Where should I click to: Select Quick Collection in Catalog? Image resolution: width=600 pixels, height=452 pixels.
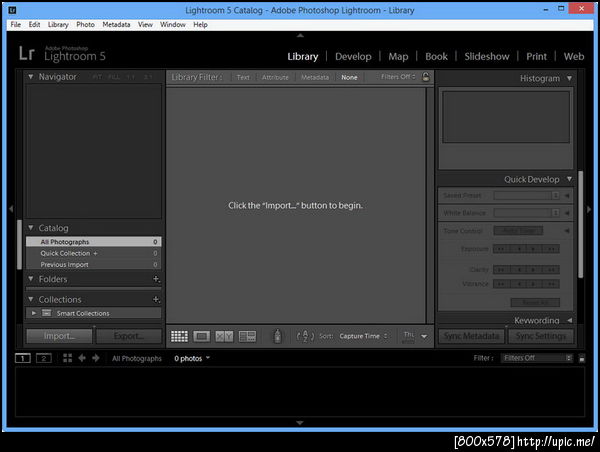coord(94,253)
